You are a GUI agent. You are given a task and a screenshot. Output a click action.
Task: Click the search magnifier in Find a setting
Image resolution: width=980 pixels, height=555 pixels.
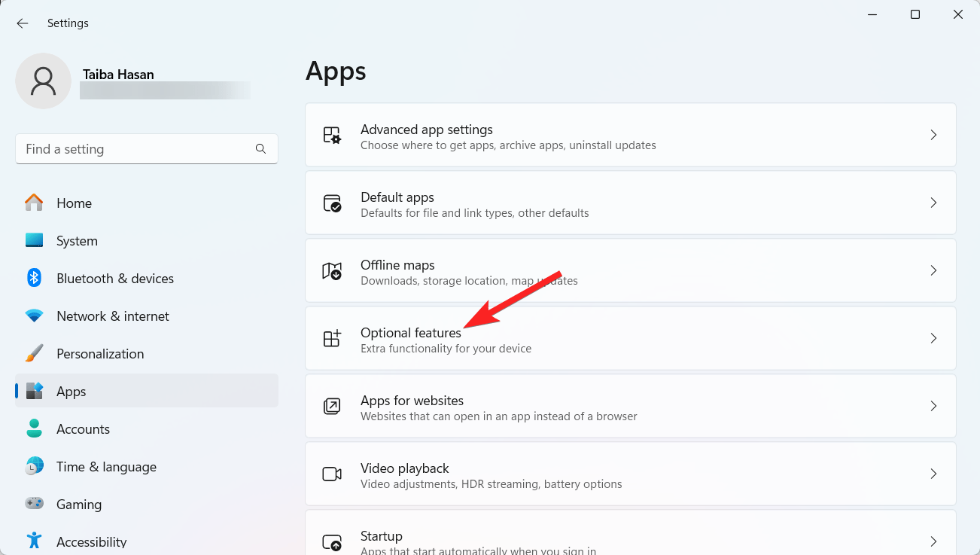pos(260,149)
